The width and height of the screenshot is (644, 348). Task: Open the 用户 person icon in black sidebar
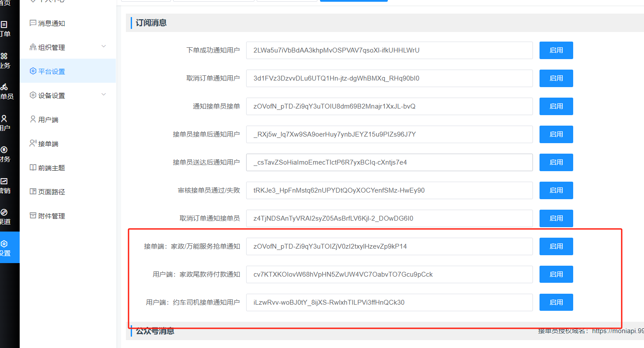(4, 118)
